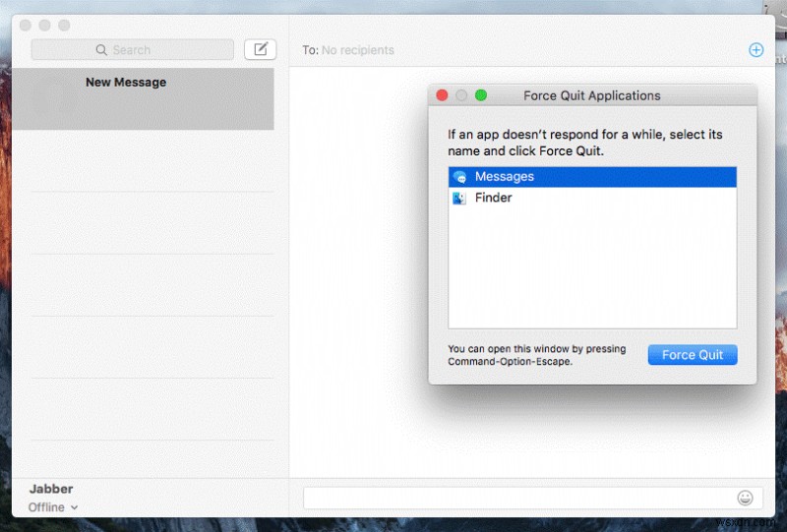Click the Search field in Messages

click(133, 50)
